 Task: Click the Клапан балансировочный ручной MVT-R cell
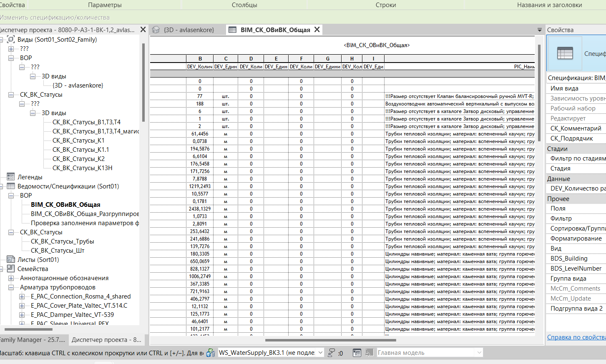(x=459, y=96)
